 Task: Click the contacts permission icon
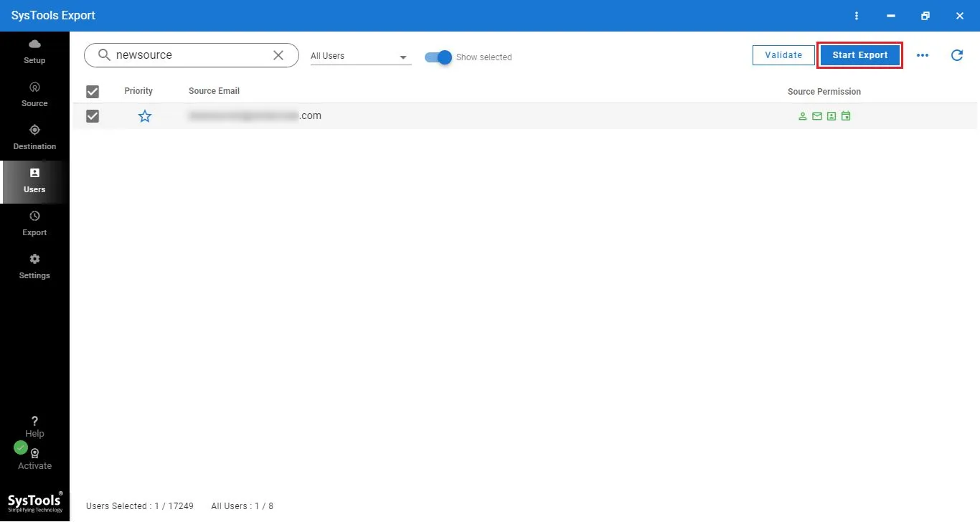(831, 116)
